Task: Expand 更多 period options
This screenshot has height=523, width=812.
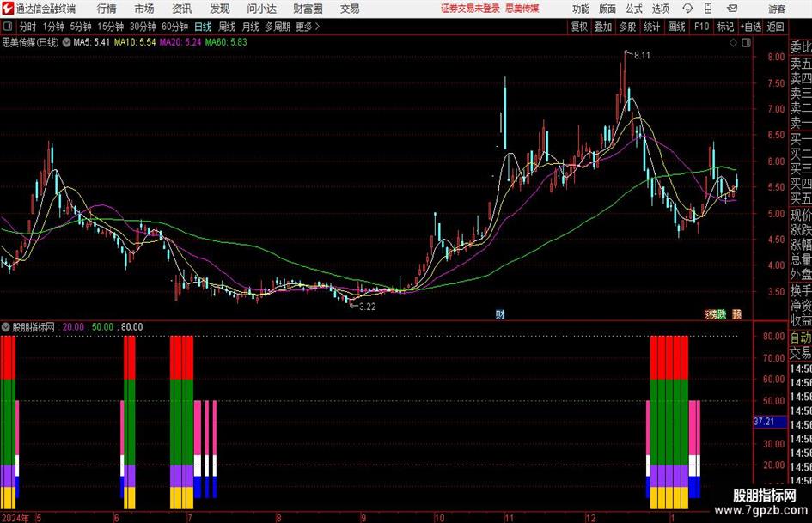Action: 308,27
